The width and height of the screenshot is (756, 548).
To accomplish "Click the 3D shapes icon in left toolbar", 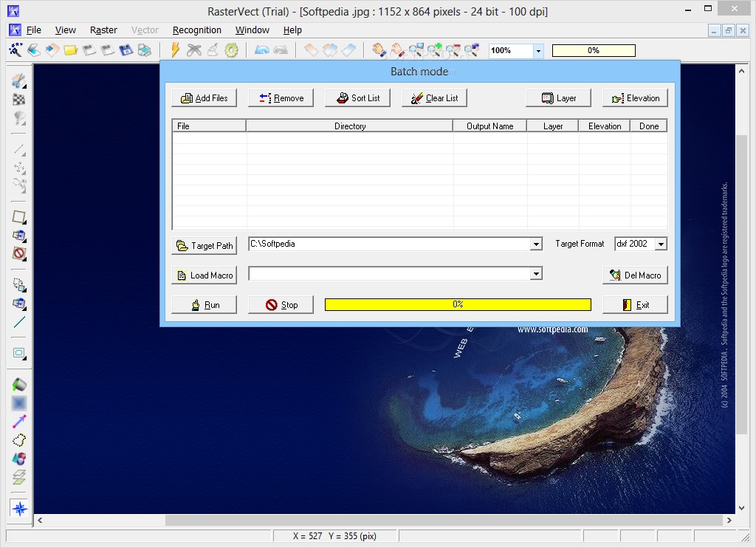I will tap(18, 459).
